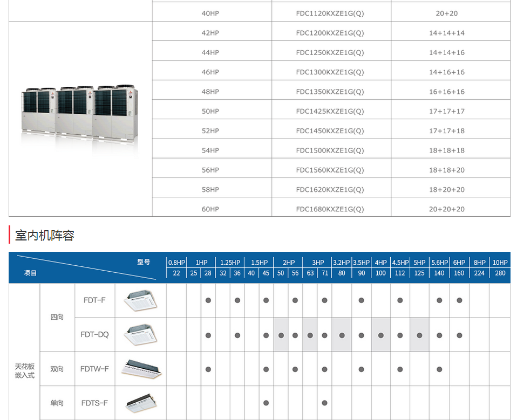Click the FDT-F dot under capacity 160
517x420 pixels.
pyautogui.click(x=459, y=300)
